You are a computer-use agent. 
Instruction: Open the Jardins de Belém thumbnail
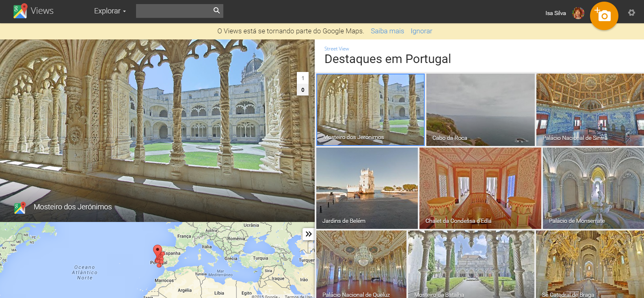pyautogui.click(x=367, y=188)
